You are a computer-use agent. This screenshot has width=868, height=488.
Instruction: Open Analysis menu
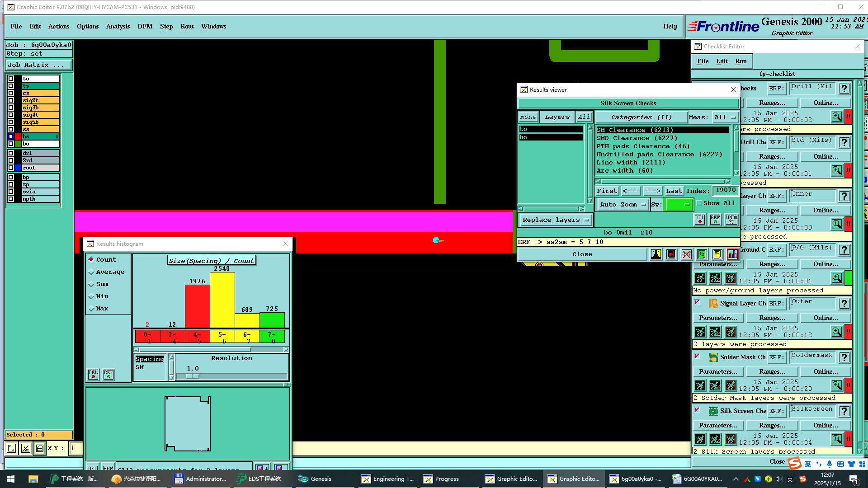(x=118, y=26)
